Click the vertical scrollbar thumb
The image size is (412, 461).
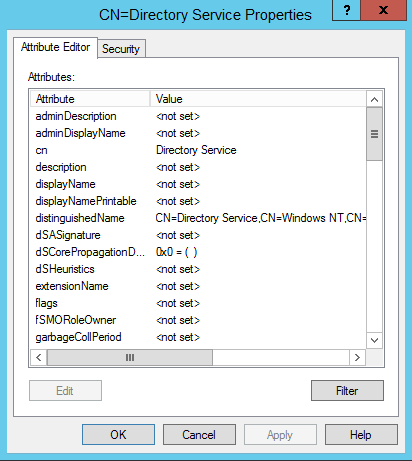(374, 134)
